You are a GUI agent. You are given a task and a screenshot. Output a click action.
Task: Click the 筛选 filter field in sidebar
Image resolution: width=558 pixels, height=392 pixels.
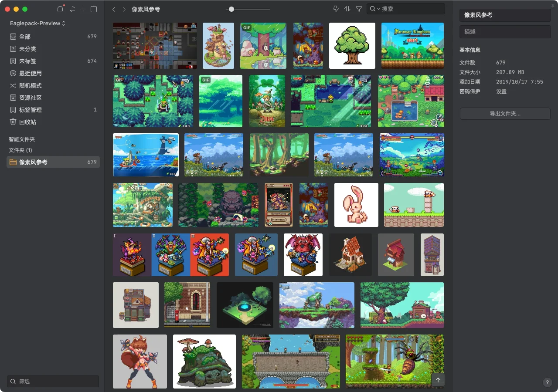[x=53, y=381]
